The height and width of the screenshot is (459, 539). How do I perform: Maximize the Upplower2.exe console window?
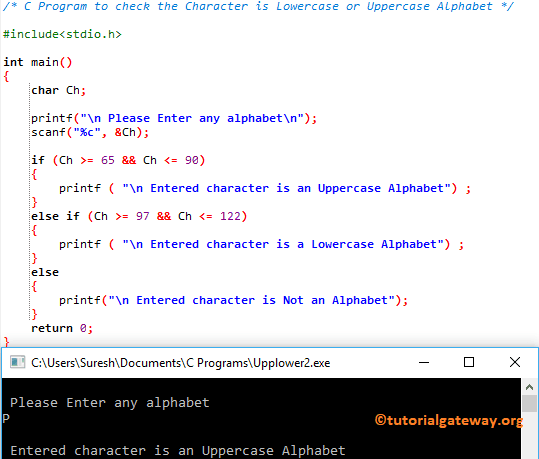(469, 362)
